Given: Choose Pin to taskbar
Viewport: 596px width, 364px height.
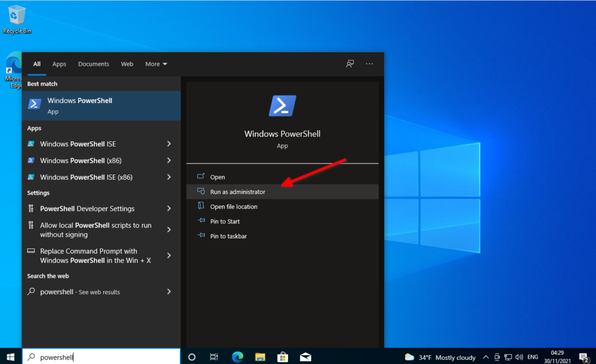Looking at the screenshot, I should (282, 236).
